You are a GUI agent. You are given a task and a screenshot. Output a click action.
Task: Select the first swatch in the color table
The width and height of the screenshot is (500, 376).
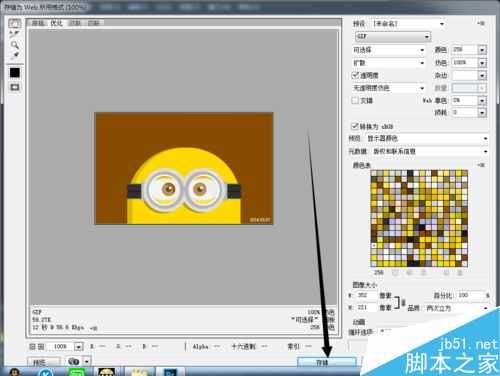[x=374, y=173]
